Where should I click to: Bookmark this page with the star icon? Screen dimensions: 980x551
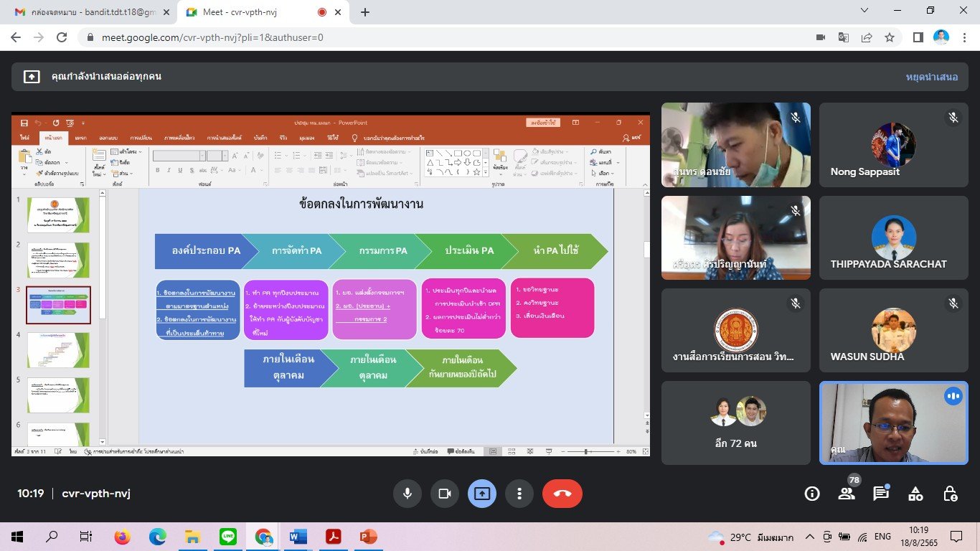pos(890,37)
